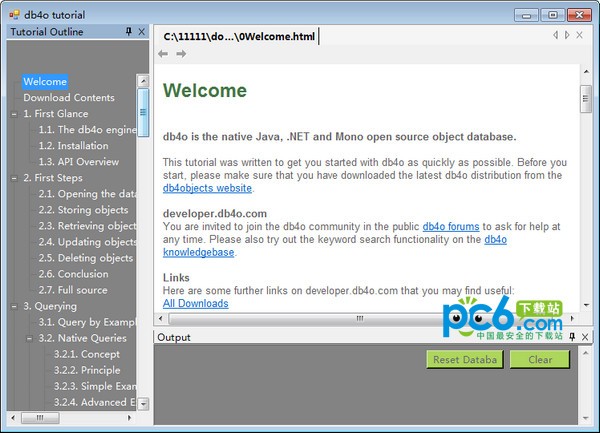Close the Tutorial Outline panel
The image size is (600, 433).
[142, 32]
